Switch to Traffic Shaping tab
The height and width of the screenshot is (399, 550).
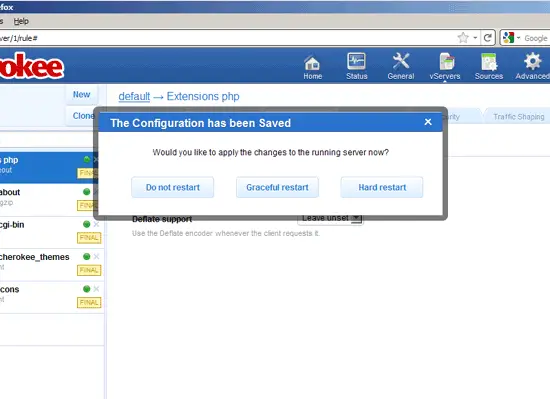click(x=518, y=117)
